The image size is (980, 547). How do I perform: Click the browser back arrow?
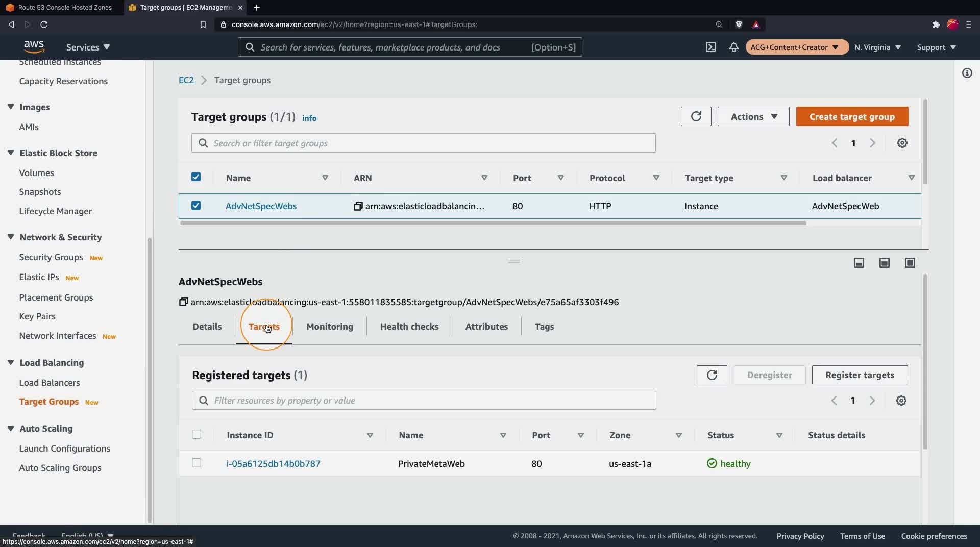point(11,24)
